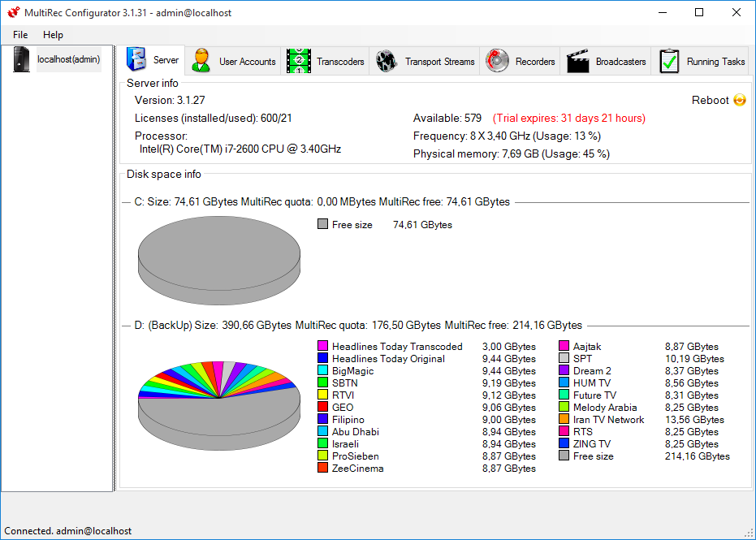
Task: Open the Help menu
Action: [x=53, y=35]
